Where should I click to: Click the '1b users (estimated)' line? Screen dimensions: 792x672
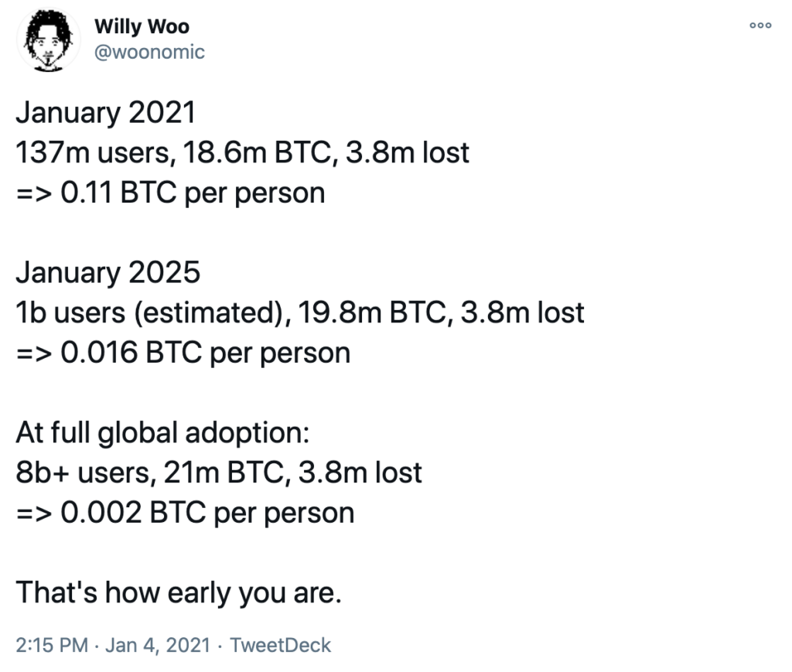click(x=300, y=312)
